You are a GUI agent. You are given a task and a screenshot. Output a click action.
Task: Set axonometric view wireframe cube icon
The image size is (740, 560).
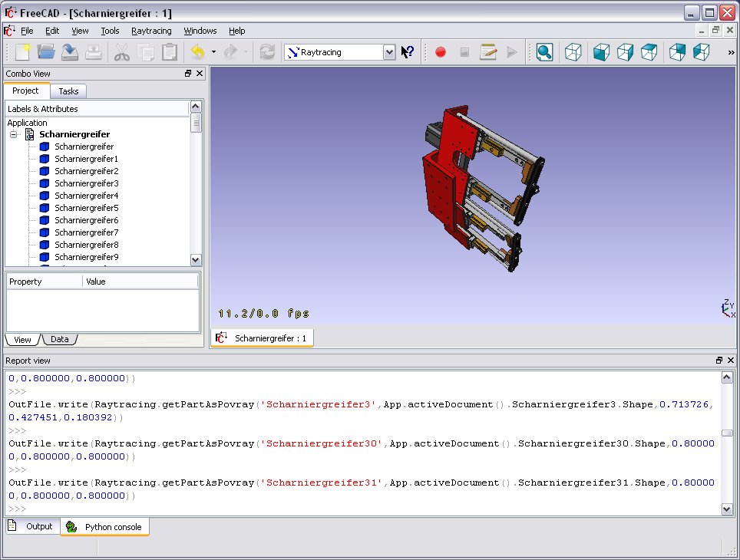tap(573, 52)
